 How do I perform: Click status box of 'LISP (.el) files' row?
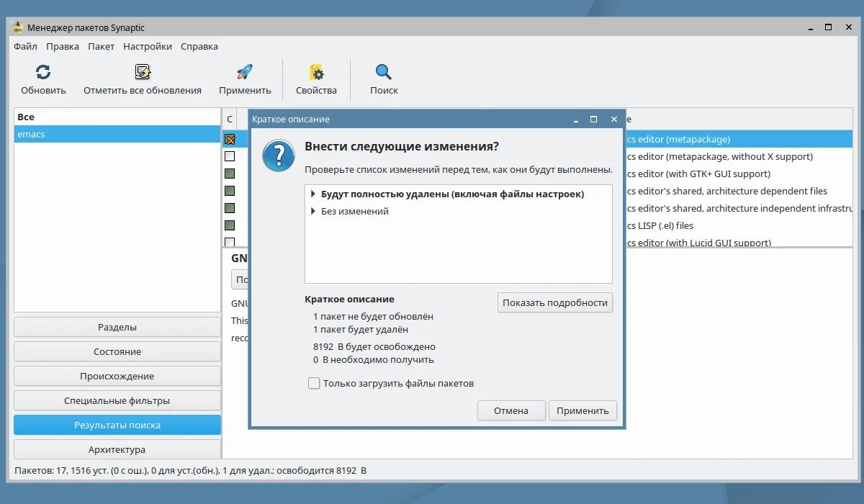pyautogui.click(x=230, y=225)
